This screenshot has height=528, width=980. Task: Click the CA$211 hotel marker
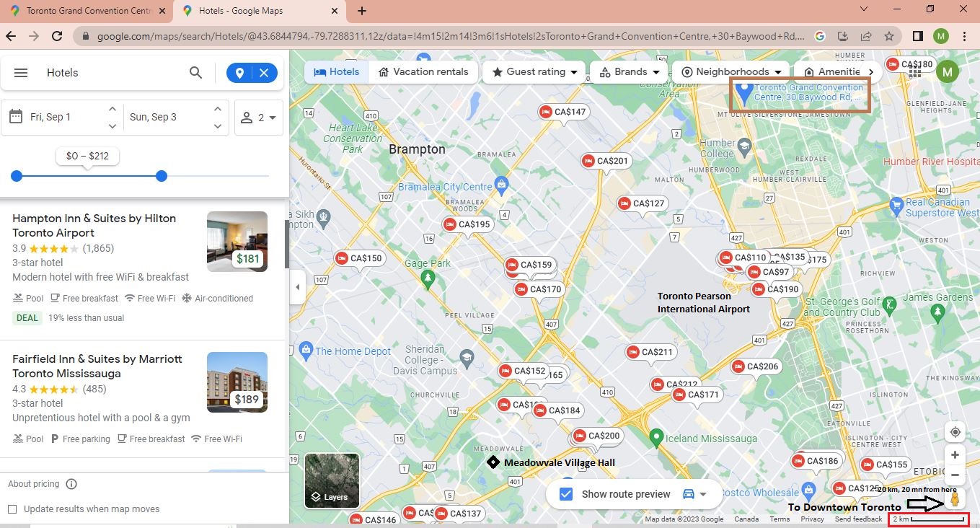[650, 352]
